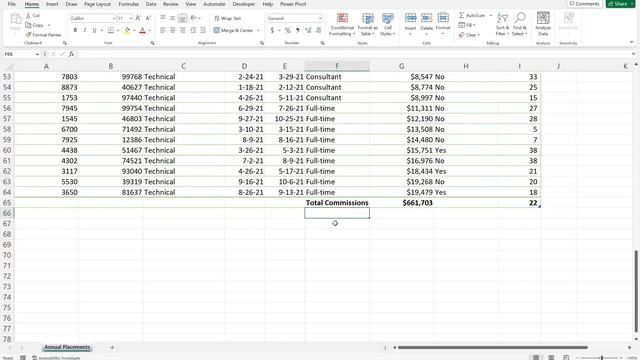
Task: Open Format as Table gallery
Action: coord(367,24)
